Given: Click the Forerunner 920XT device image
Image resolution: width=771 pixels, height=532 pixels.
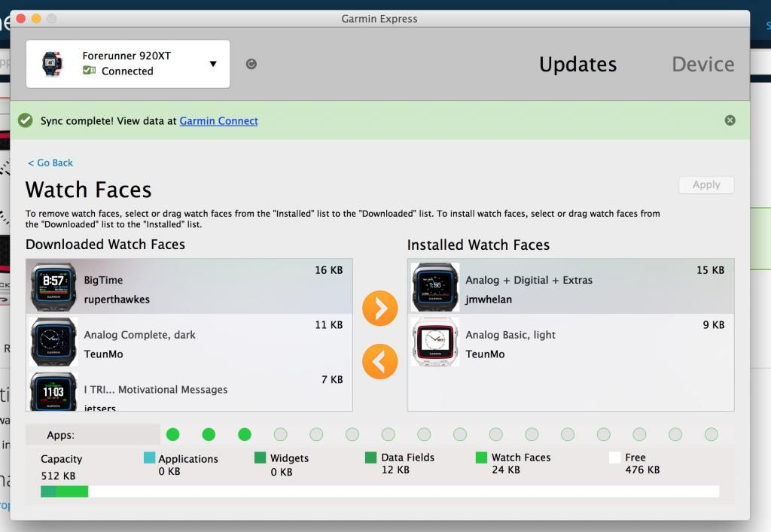Looking at the screenshot, I should 53,64.
